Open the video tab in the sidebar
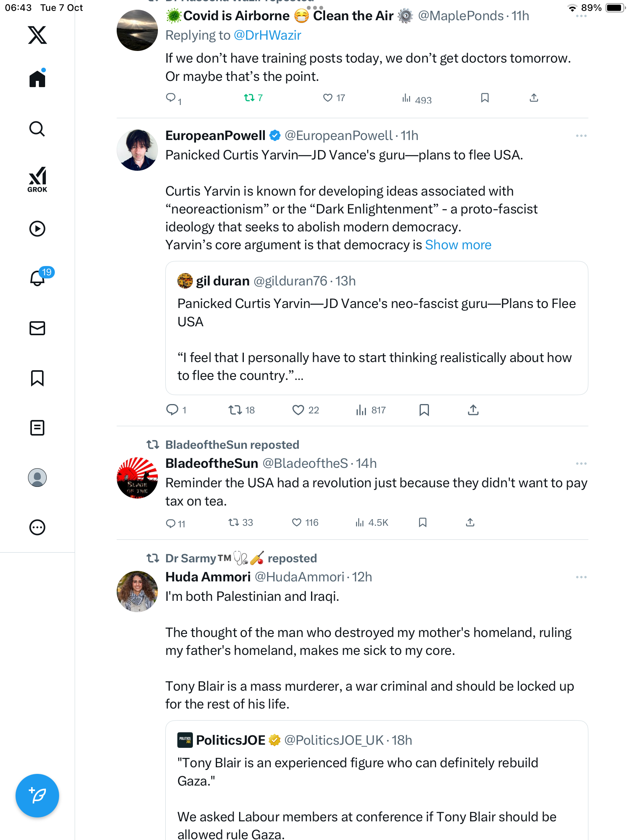The height and width of the screenshot is (840, 630). pyautogui.click(x=37, y=229)
